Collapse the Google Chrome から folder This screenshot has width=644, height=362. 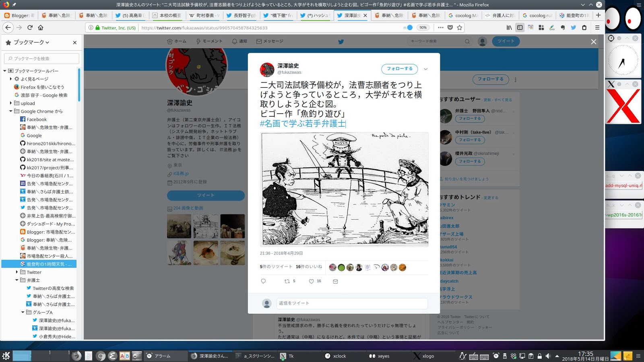click(11, 111)
